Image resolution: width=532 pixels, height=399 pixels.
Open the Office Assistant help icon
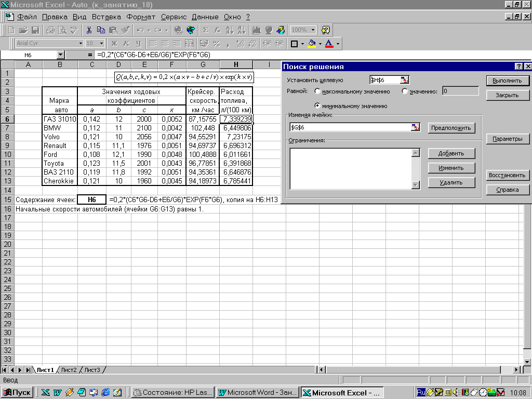pyautogui.click(x=325, y=30)
